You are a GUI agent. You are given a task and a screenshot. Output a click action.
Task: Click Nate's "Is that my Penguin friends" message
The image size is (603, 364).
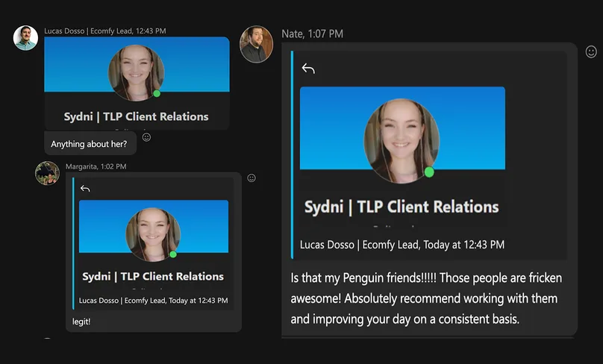(426, 298)
